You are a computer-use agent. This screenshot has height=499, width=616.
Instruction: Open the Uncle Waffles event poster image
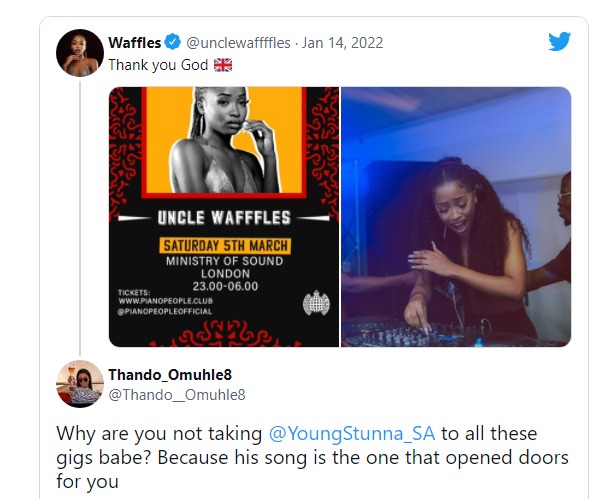coord(224,217)
